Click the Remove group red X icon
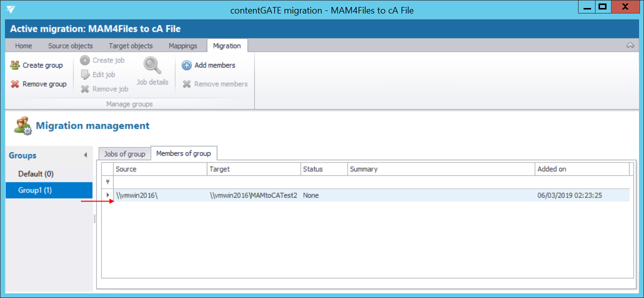644x298 pixels. pyautogui.click(x=15, y=84)
